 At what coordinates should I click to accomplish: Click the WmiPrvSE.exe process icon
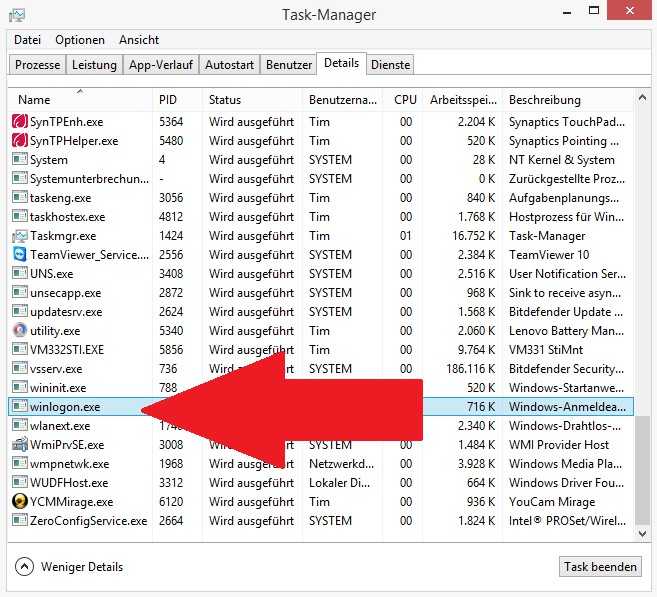coord(20,444)
